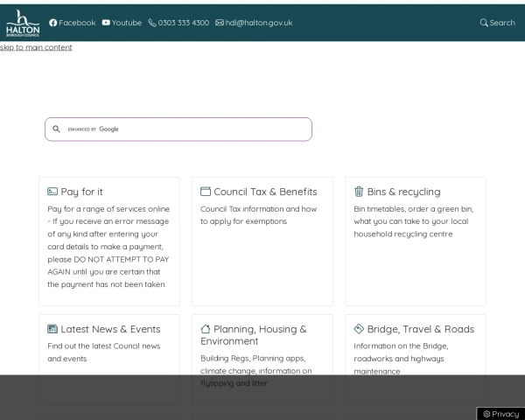Follow the skip to main content link
The height and width of the screenshot is (420, 525).
point(36,47)
